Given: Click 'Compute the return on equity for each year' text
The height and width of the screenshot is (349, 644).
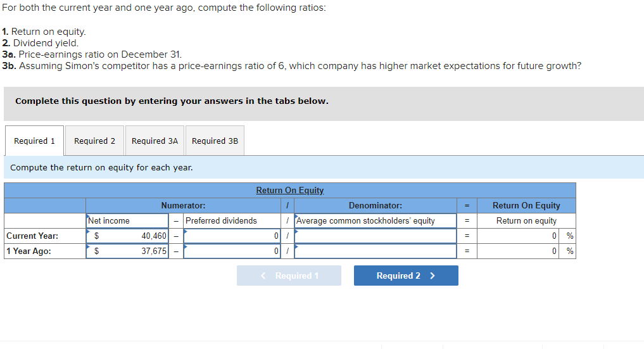Looking at the screenshot, I should 101,167.
